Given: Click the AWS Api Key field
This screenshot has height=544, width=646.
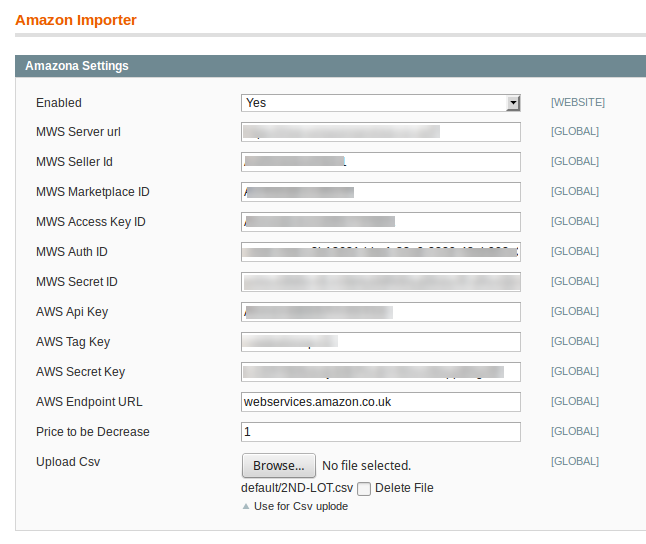Looking at the screenshot, I should [381, 312].
